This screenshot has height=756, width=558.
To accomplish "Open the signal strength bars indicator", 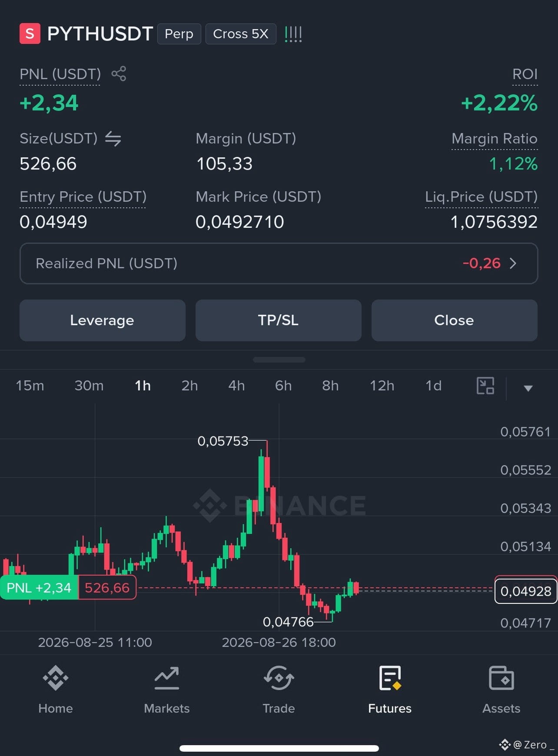I will click(293, 34).
